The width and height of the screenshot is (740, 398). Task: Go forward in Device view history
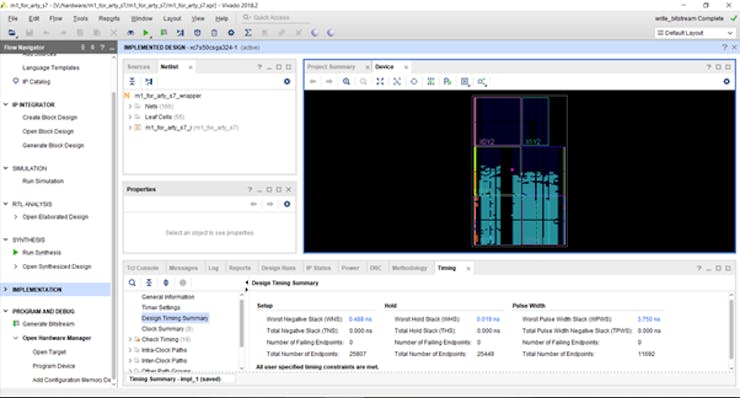point(329,81)
